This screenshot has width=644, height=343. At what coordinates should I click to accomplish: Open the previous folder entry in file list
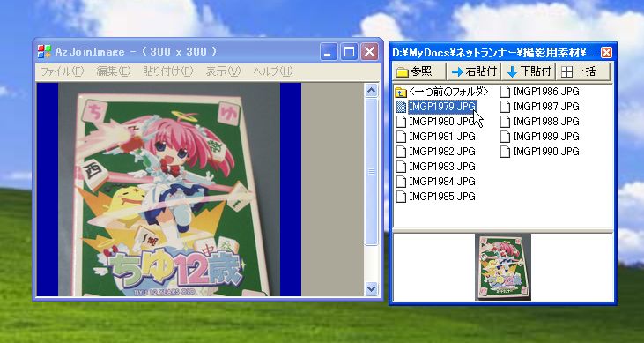coord(441,92)
